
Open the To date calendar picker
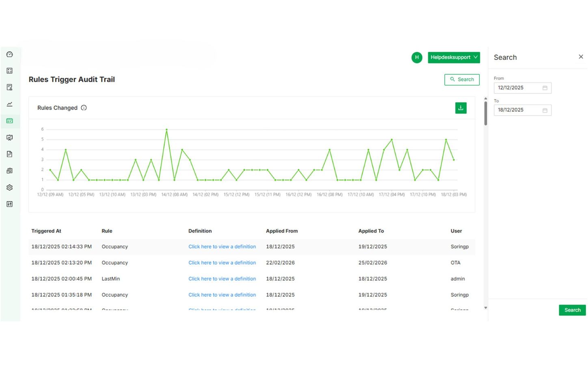[x=545, y=110]
